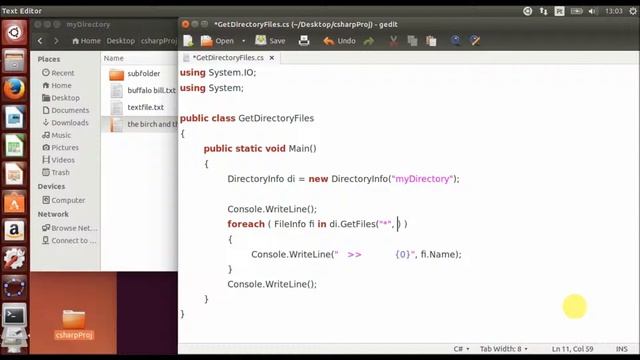The width and height of the screenshot is (640, 360).
Task: Open system gear session menu
Action: pos(633,11)
